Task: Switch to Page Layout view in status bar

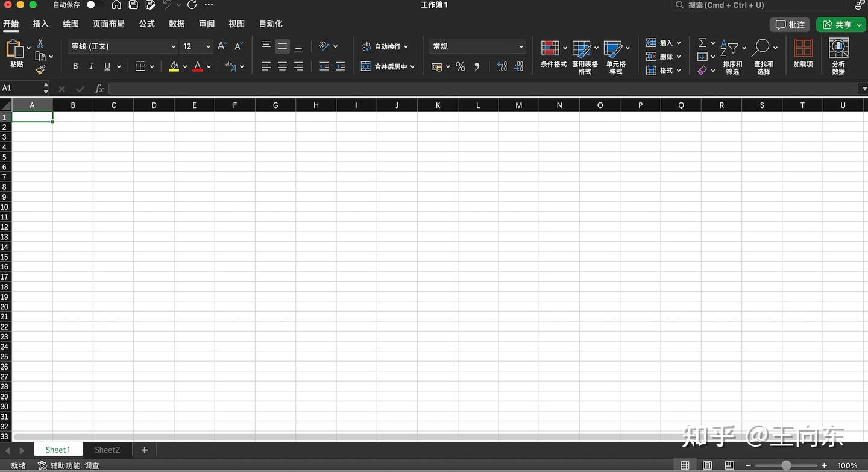Action: click(708, 465)
